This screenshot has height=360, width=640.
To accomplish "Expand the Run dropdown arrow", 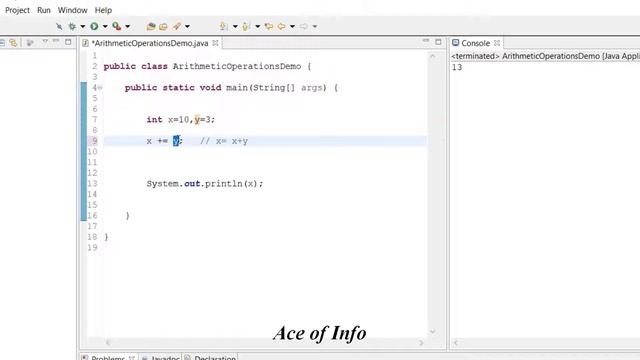I will [x=105, y=27].
